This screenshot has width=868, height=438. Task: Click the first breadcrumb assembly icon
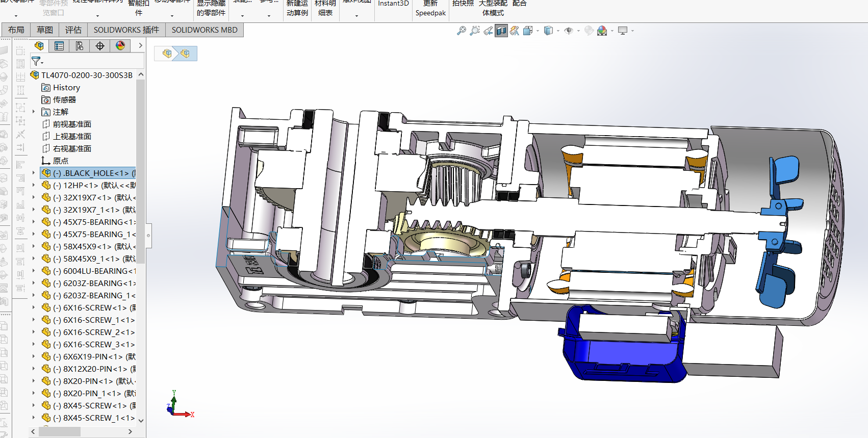[167, 53]
